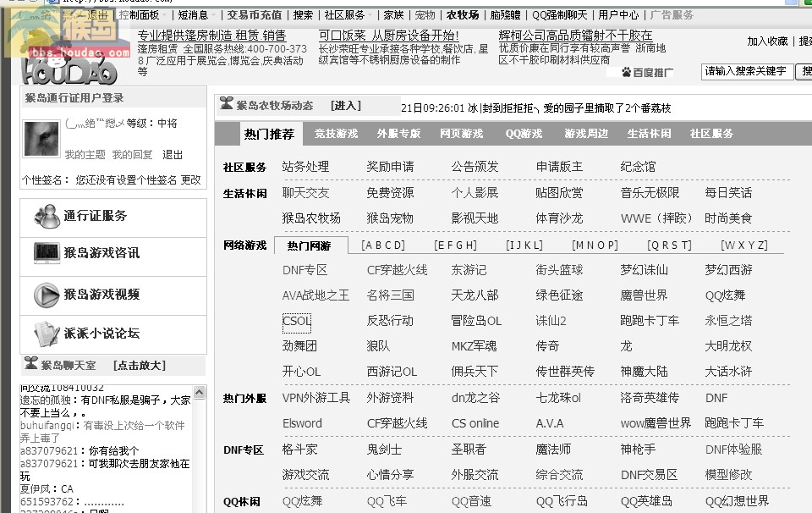Image resolution: width=812 pixels, height=513 pixels.
Task: Click the 猴岛游戏咨讯 monitor icon
Action: pyautogui.click(x=47, y=253)
